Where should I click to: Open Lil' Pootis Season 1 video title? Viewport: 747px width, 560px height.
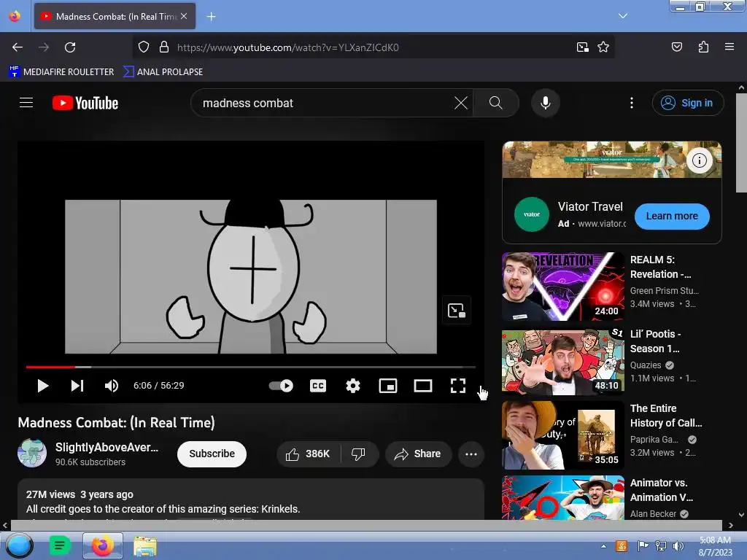656,341
